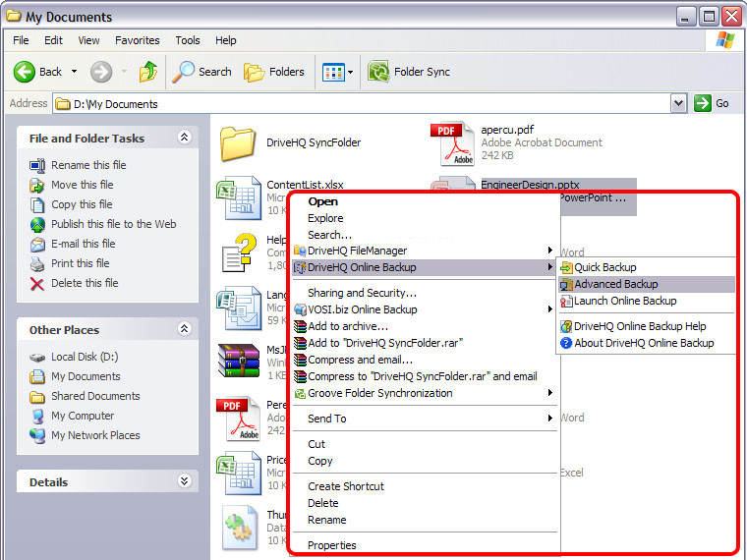Click Move this file link
The height and width of the screenshot is (560, 747).
click(x=82, y=185)
